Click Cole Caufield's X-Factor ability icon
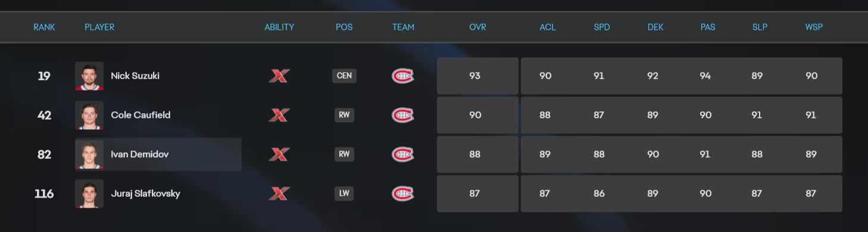The image size is (868, 232). [279, 115]
